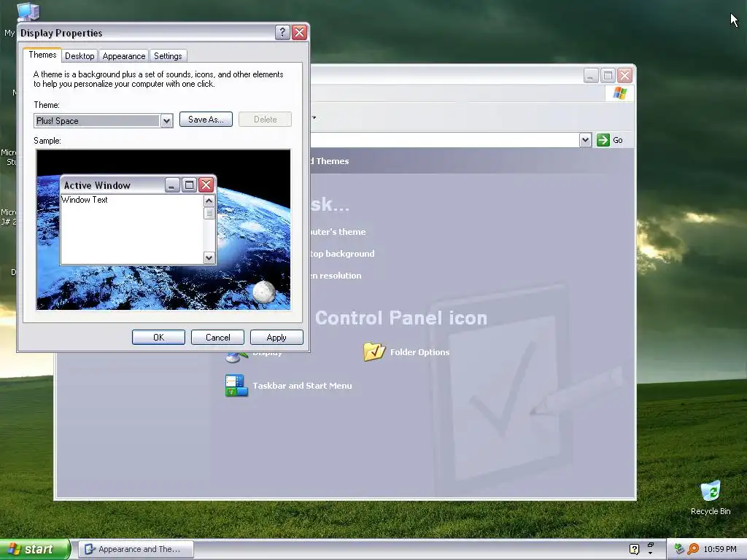Click the Save As... button

tap(206, 120)
